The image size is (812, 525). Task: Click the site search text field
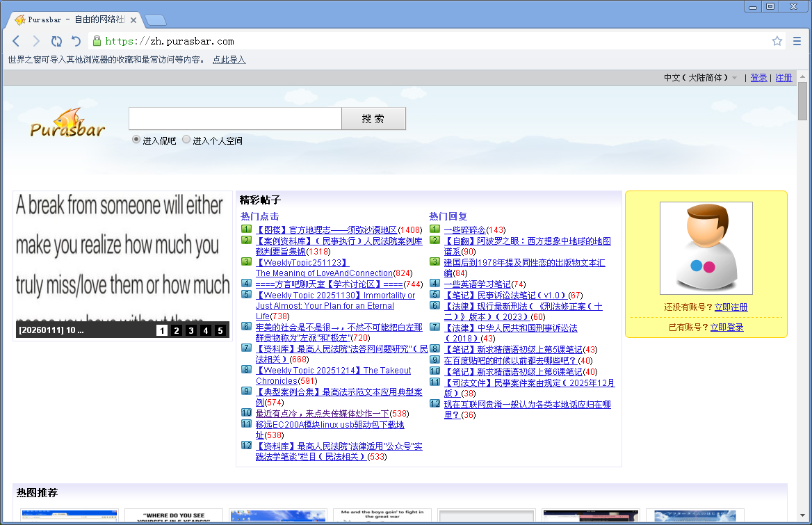tap(235, 119)
